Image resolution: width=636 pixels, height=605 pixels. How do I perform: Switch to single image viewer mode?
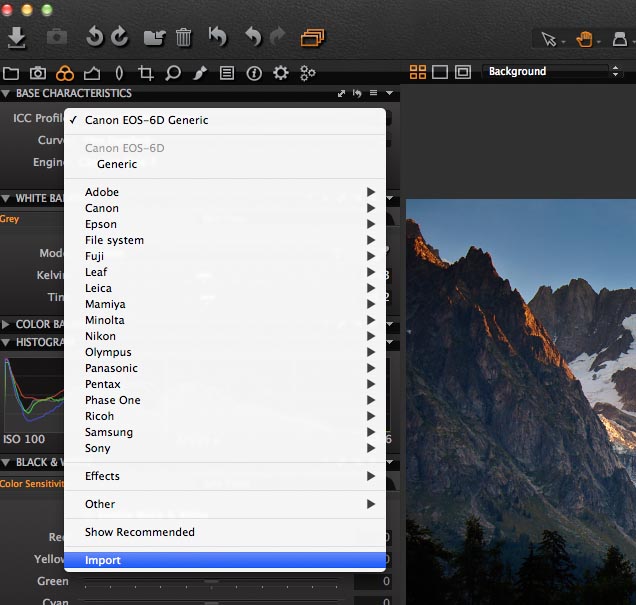coord(440,72)
